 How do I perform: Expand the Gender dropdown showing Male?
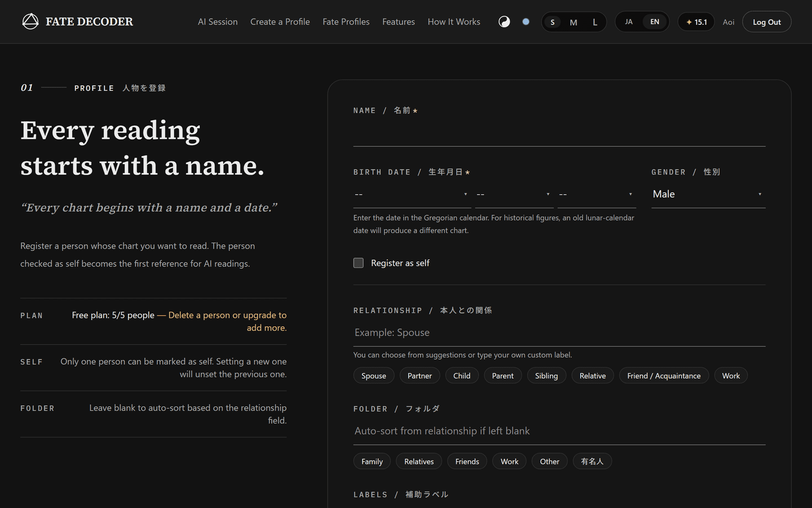pyautogui.click(x=708, y=194)
